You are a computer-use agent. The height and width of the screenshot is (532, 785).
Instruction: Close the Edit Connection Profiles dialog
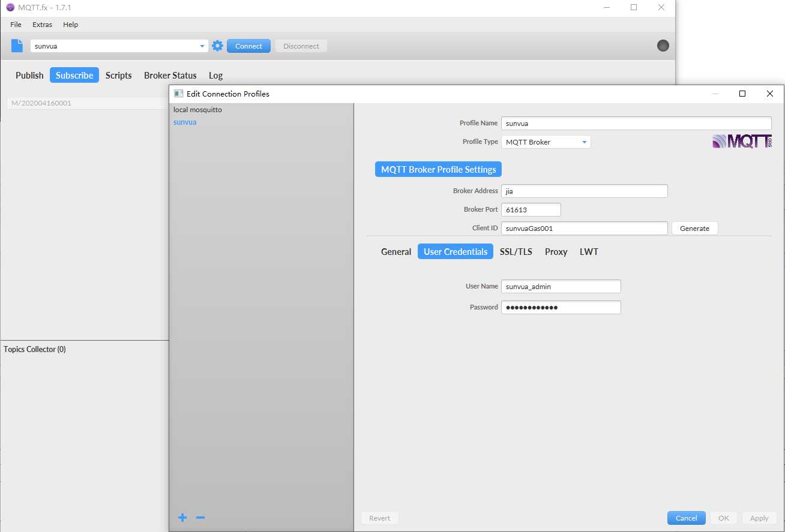click(770, 94)
